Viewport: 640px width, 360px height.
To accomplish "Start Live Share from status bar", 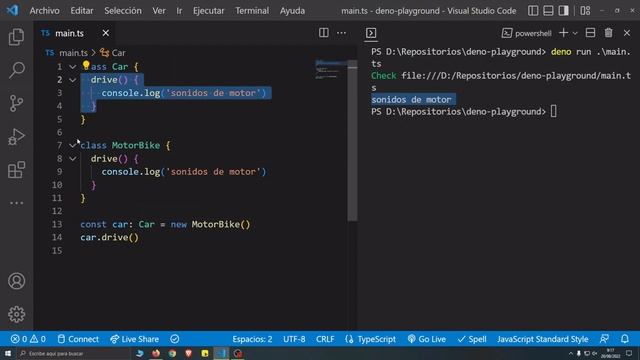I will 134,339.
